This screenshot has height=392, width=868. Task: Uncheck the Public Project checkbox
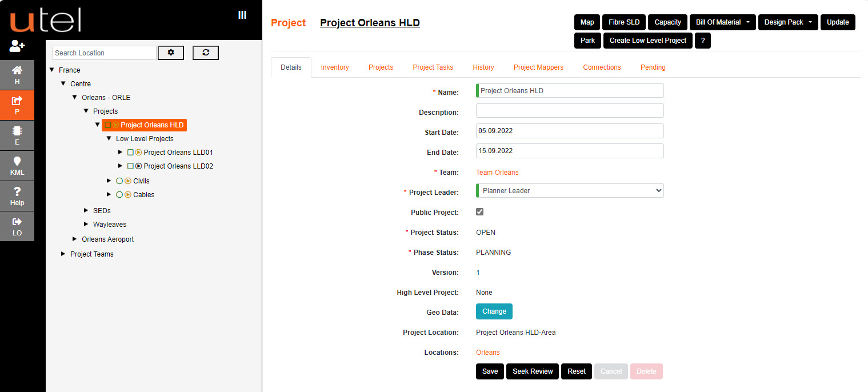coord(479,211)
